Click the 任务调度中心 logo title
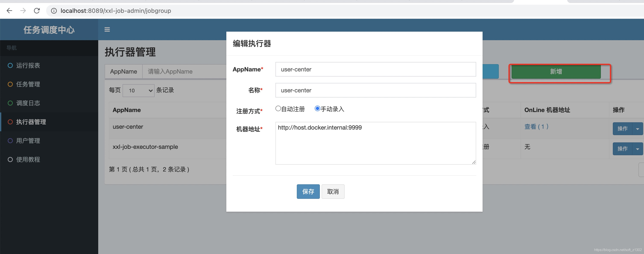The height and width of the screenshot is (254, 644). point(49,30)
